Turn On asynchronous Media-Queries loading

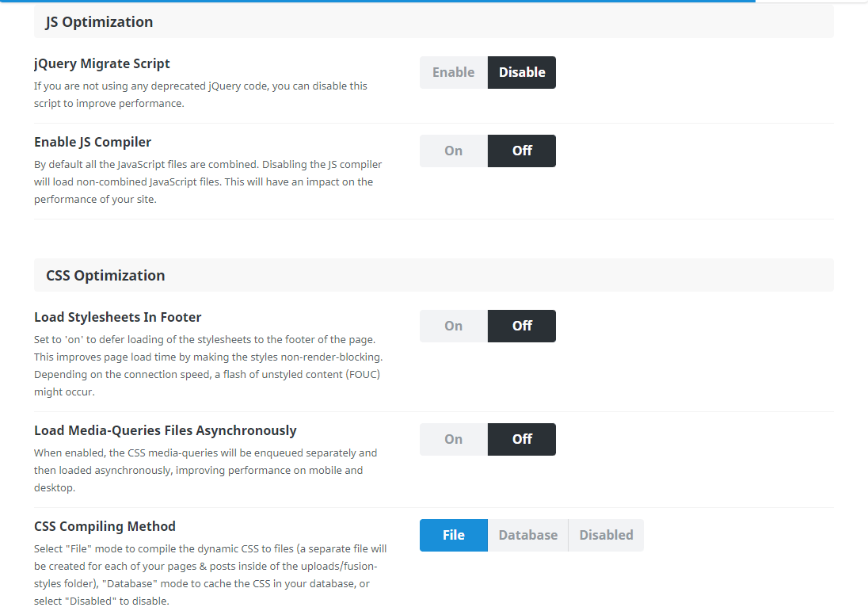453,439
